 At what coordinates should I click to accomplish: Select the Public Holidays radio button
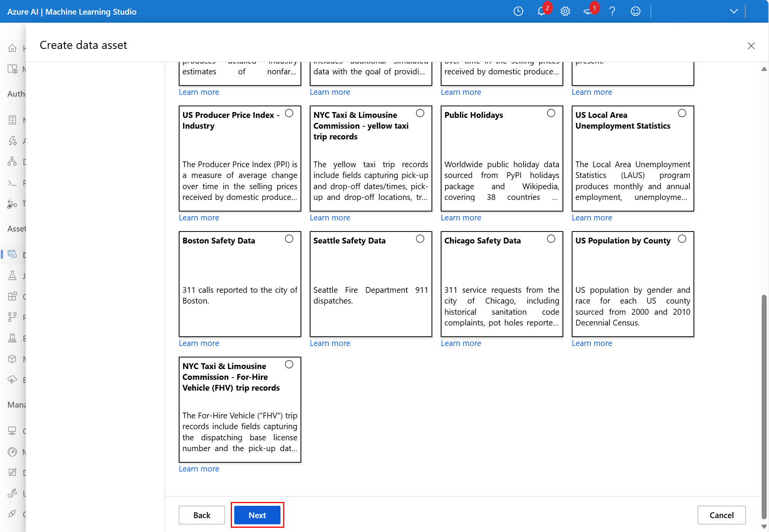(551, 113)
